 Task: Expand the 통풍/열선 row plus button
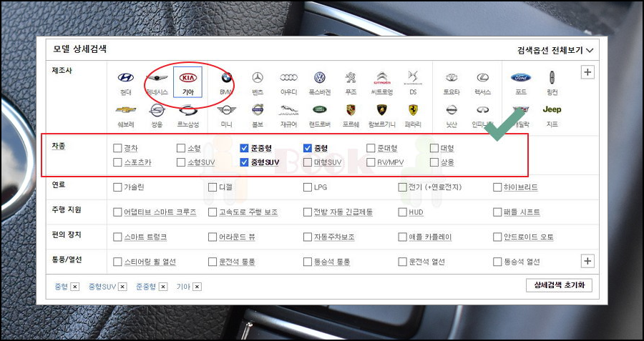[x=587, y=261]
